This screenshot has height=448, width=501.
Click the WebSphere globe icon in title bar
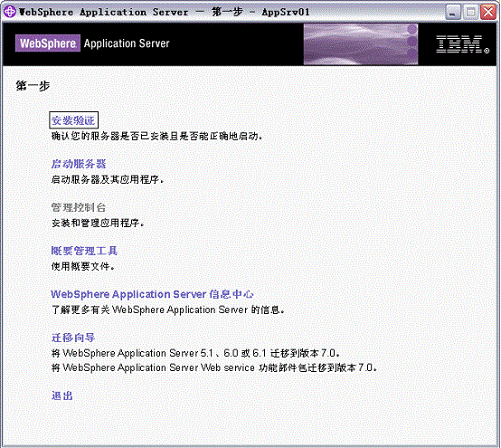(10, 12)
